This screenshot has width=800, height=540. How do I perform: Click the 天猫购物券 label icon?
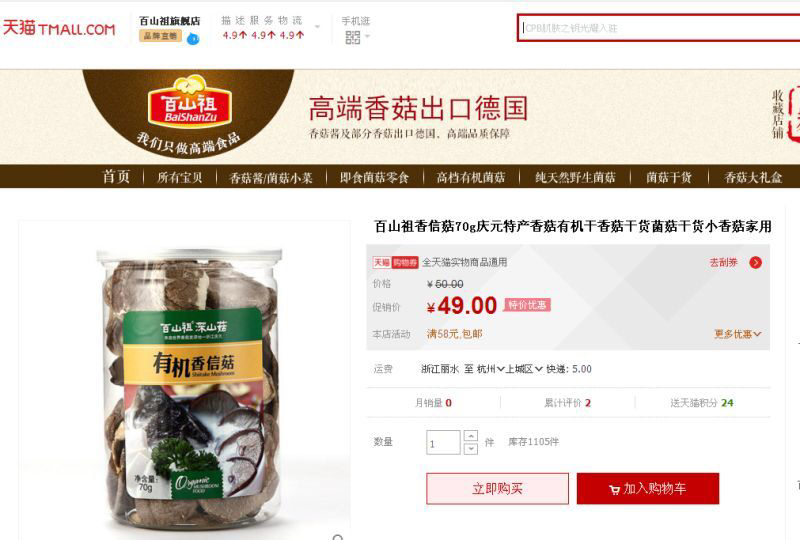point(395,262)
